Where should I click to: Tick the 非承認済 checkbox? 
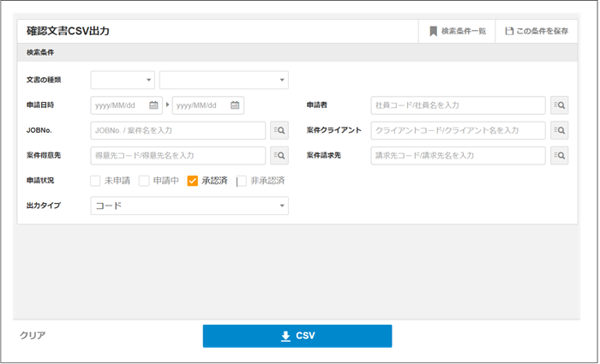[x=242, y=181]
